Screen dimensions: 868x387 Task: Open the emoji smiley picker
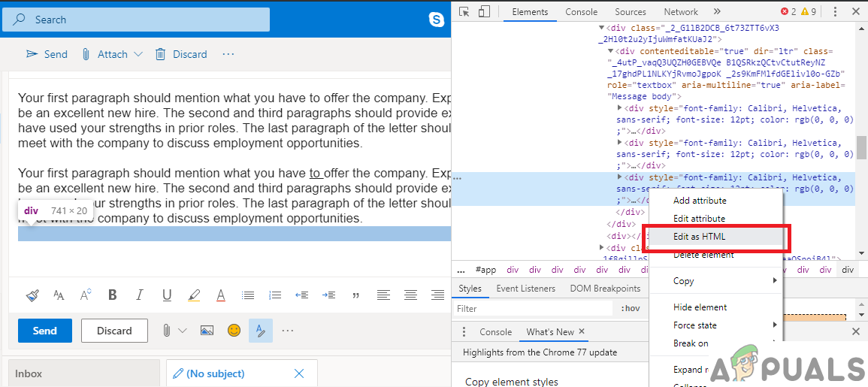(x=234, y=331)
